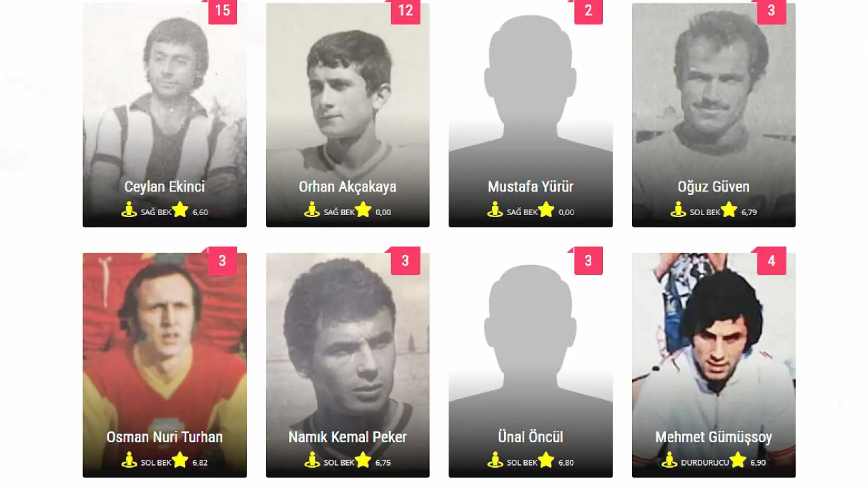Click the star rating icon on Osman Nuri Turhan card
This screenshot has height=490, width=868.
[180, 460]
